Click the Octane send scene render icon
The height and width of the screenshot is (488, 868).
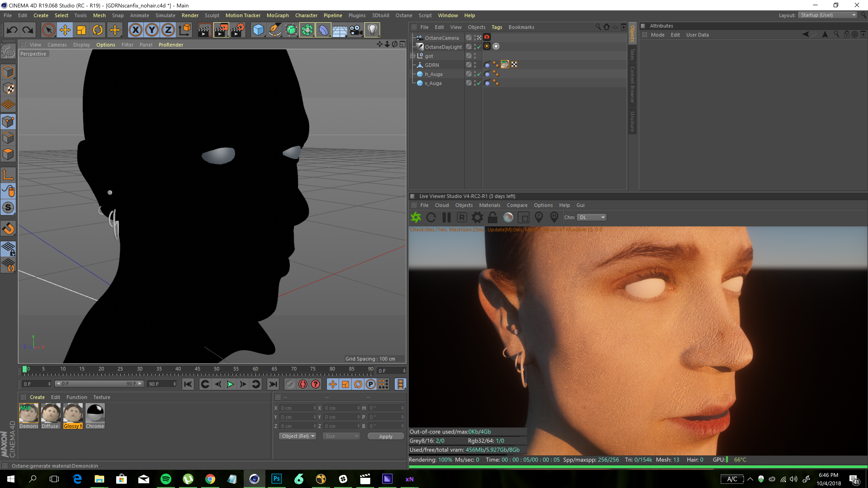(416, 217)
